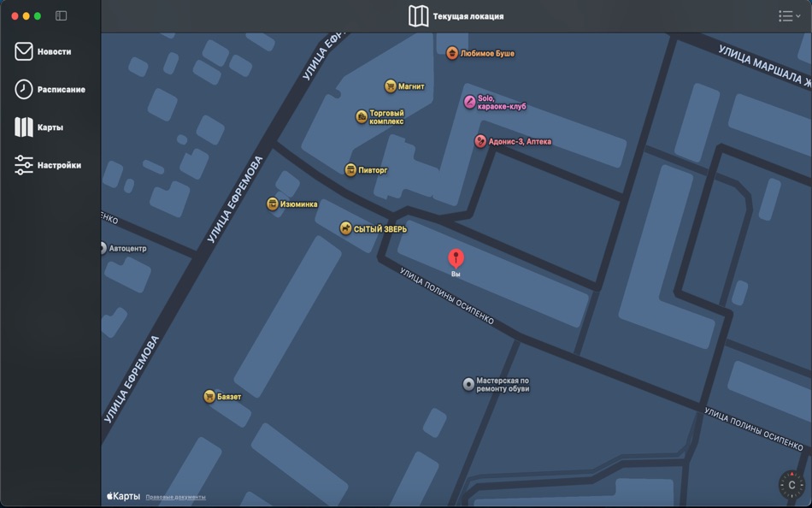Click the УЛИЦА МАРШАЛА street label

(x=763, y=66)
